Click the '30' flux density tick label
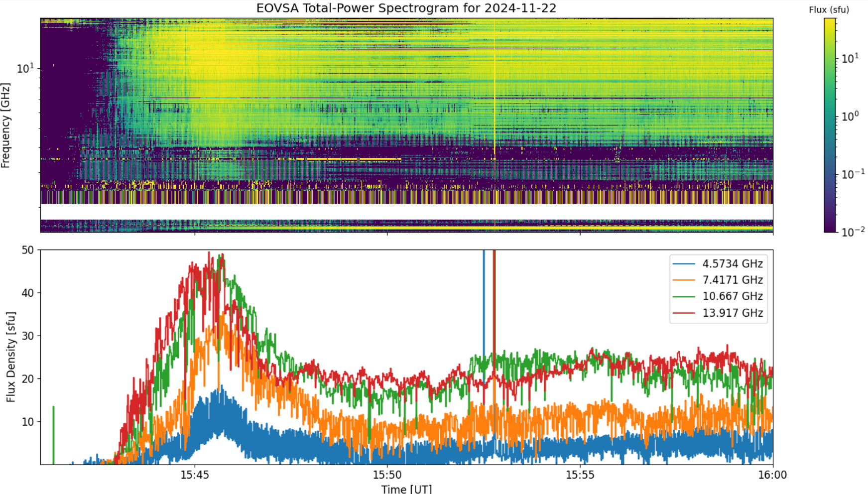The image size is (868, 494). (x=28, y=336)
